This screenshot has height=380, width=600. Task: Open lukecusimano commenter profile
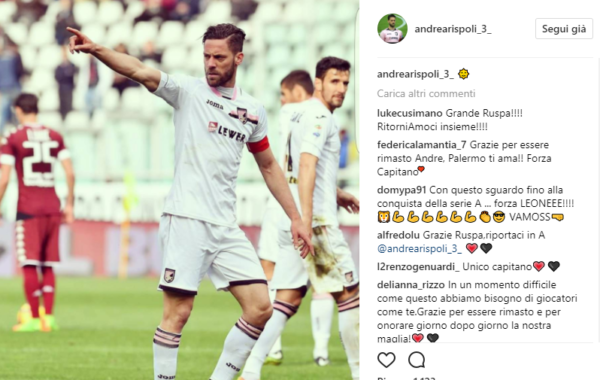(x=410, y=113)
